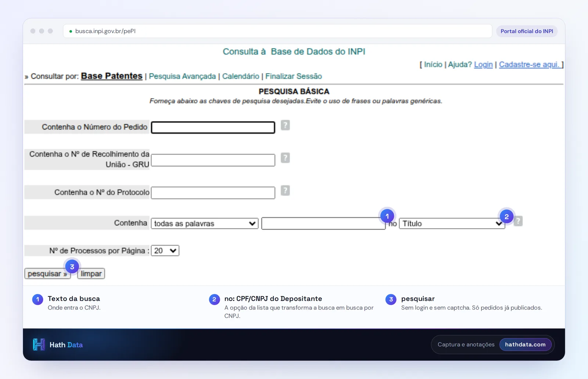Focus the Número do Pedido input

point(213,128)
